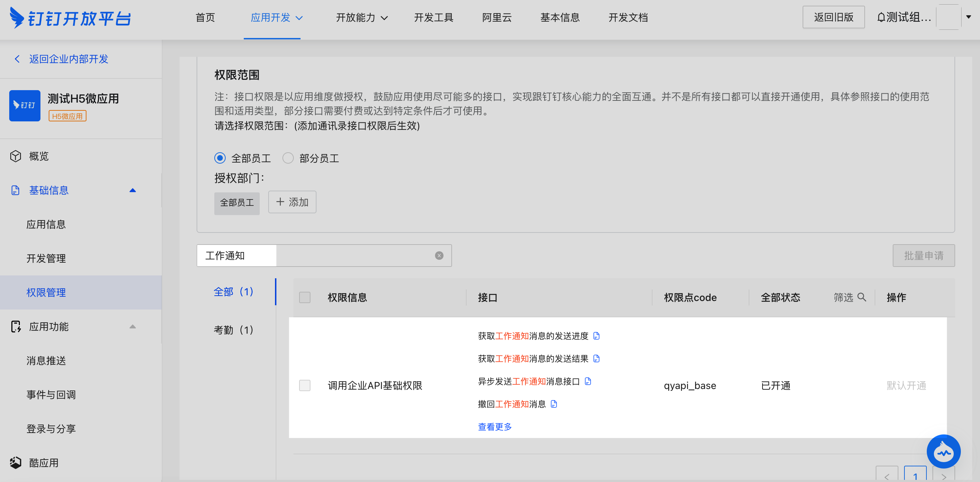Open the 开放能力 dropdown menu
Image resolution: width=980 pixels, height=482 pixels.
[362, 17]
